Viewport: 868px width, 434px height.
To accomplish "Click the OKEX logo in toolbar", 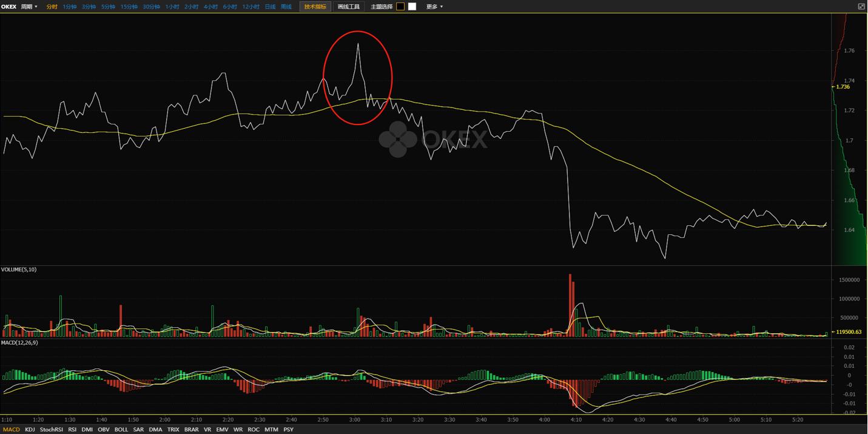I will [8, 7].
